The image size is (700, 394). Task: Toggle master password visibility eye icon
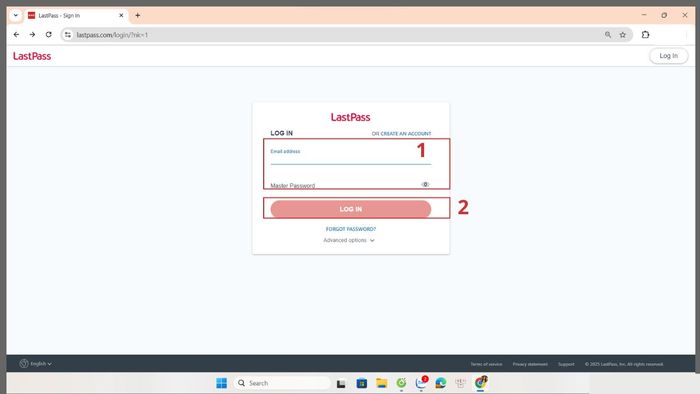tap(425, 184)
